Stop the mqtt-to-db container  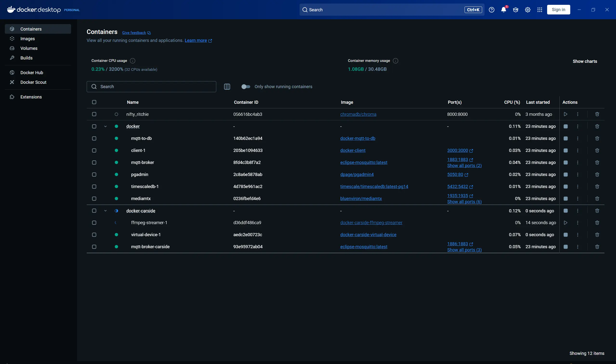pos(565,138)
